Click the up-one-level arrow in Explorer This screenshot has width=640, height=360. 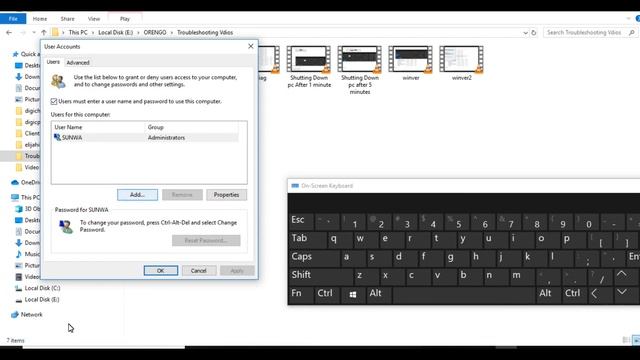tap(44, 32)
